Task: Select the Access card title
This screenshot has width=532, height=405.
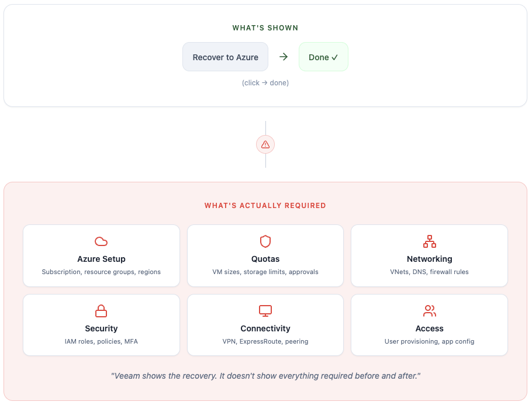Action: tap(430, 328)
